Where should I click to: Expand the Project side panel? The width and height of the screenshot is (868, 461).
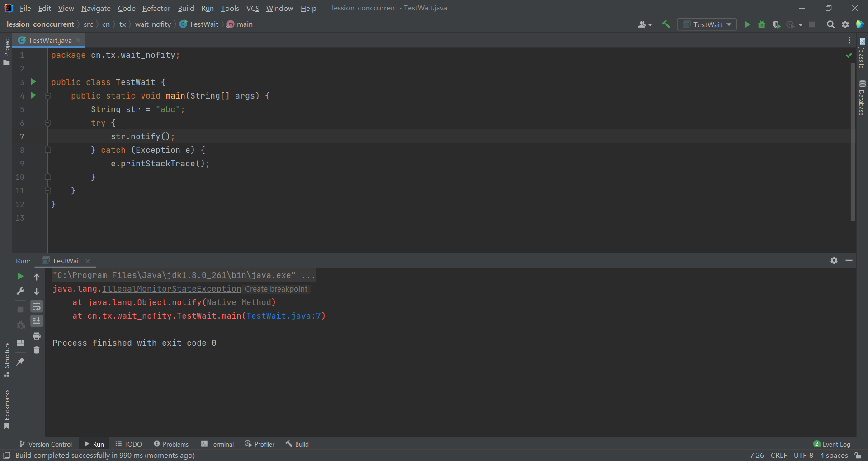[x=6, y=50]
